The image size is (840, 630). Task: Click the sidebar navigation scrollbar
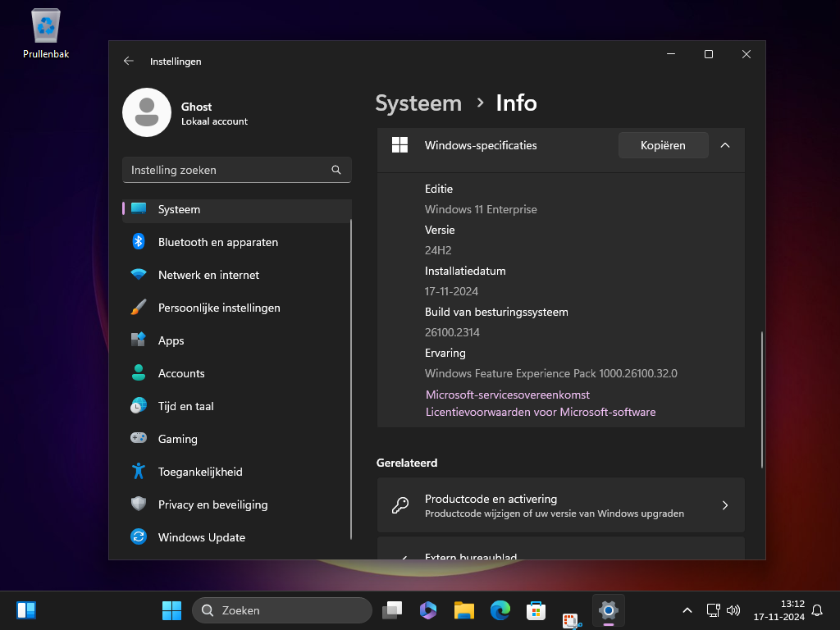click(351, 379)
